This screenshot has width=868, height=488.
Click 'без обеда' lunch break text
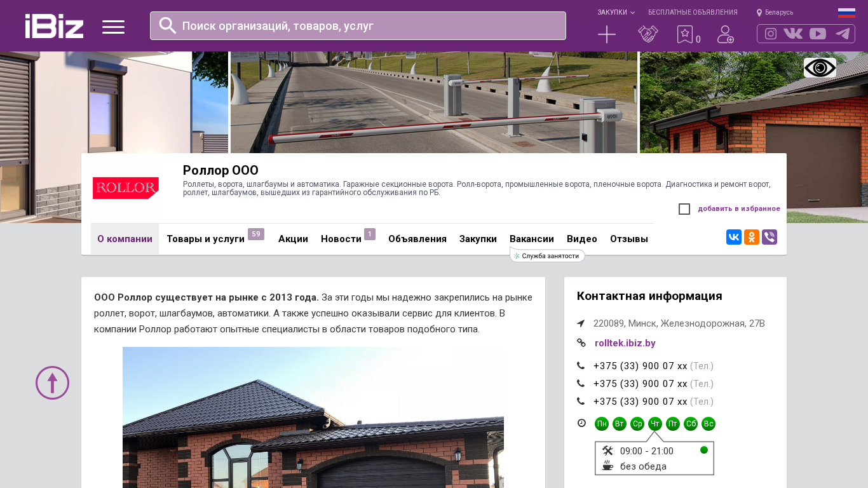pos(643,466)
